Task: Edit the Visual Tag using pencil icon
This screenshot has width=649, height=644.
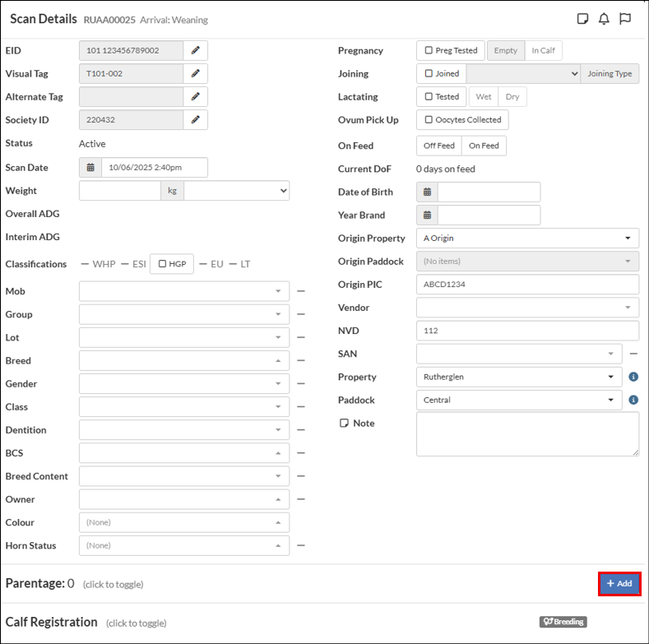Action: [195, 73]
